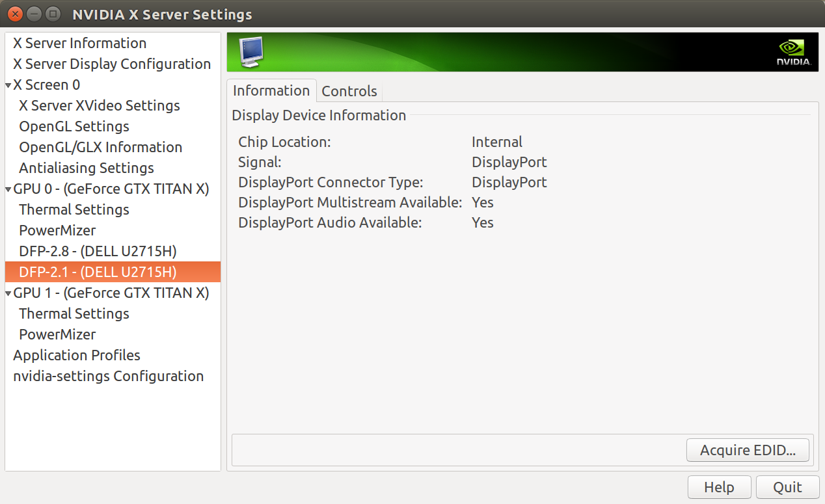The height and width of the screenshot is (504, 825).
Task: Click the Chip Location: label
Action: [284, 142]
